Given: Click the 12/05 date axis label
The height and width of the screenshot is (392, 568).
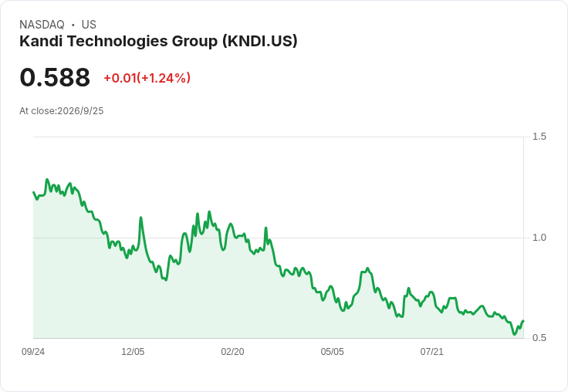Looking at the screenshot, I should pos(133,352).
